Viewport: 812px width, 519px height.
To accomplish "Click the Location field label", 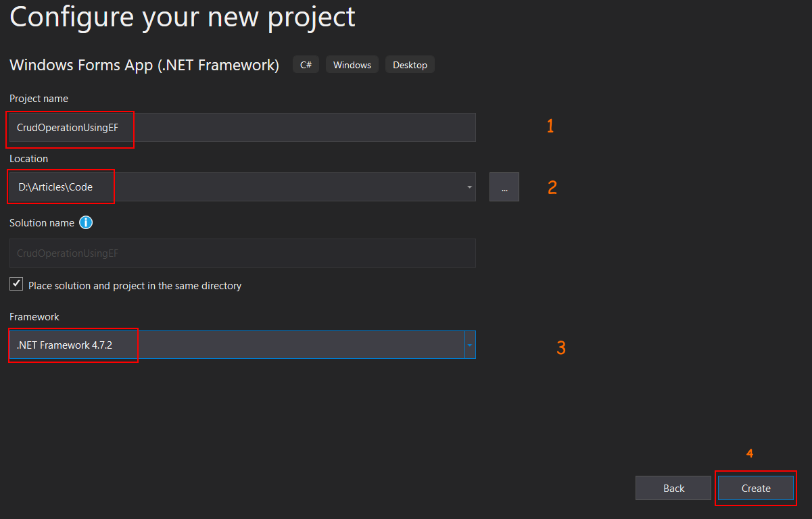I will [x=28, y=159].
